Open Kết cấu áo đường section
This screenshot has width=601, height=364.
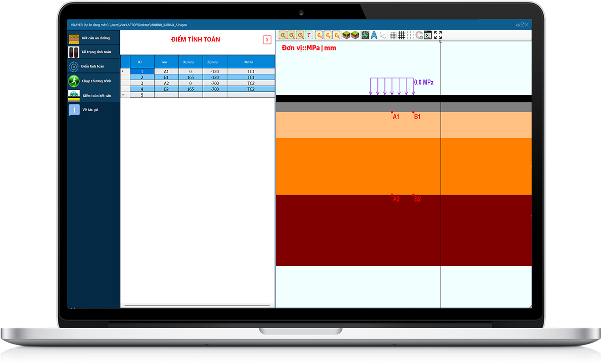(94, 38)
